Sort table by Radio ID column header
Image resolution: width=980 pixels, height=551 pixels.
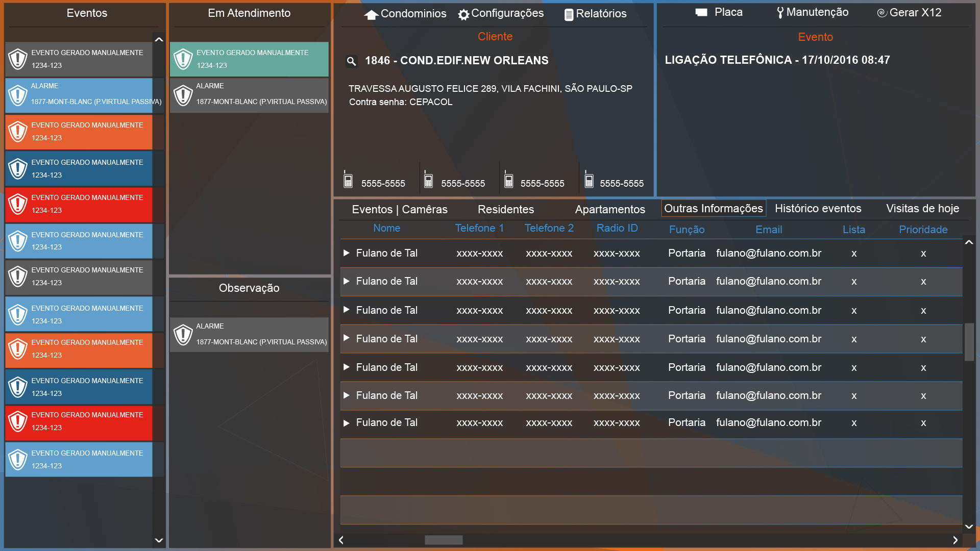pyautogui.click(x=617, y=228)
